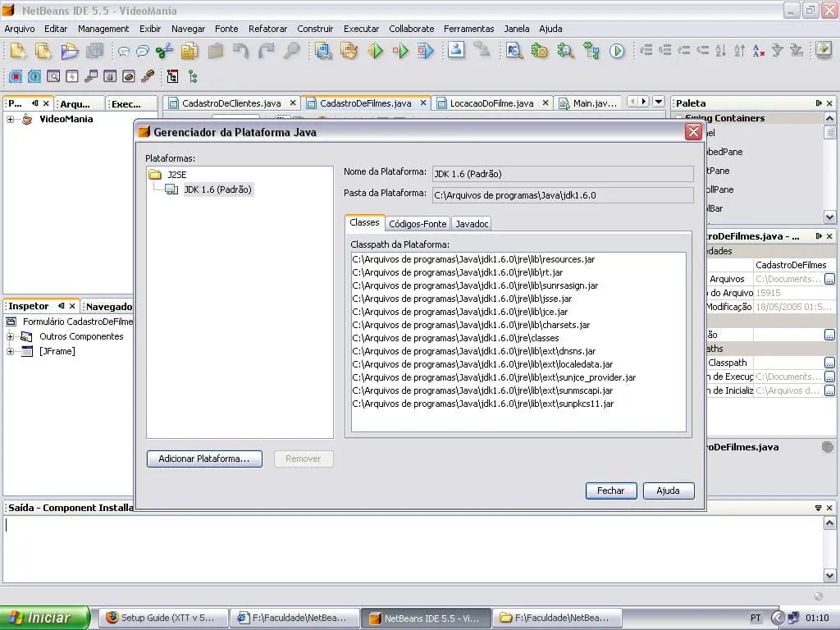Select JDK 1.6 (Padrão) in platform tree
The height and width of the screenshot is (630, 840).
217,189
